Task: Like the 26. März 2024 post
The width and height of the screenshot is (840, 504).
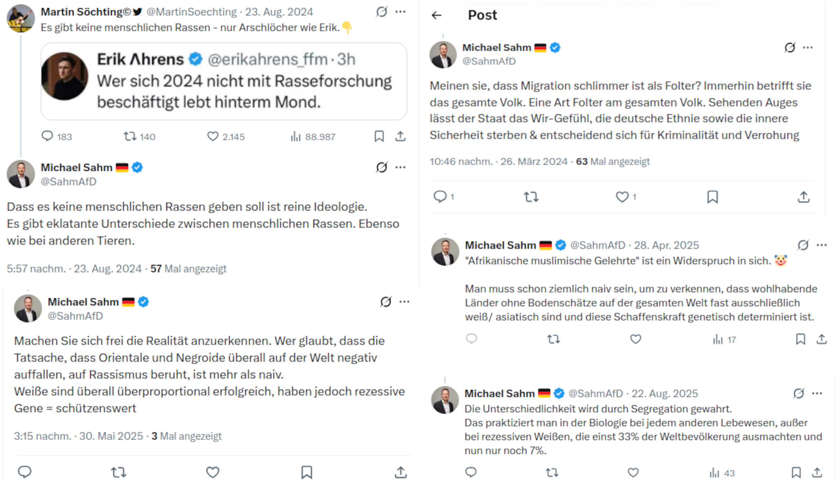Action: click(x=622, y=197)
